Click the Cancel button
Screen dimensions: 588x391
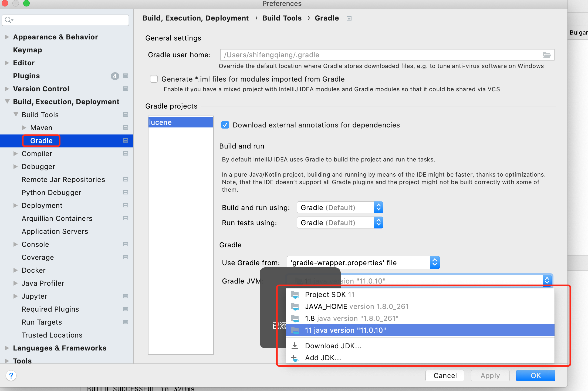pos(445,376)
